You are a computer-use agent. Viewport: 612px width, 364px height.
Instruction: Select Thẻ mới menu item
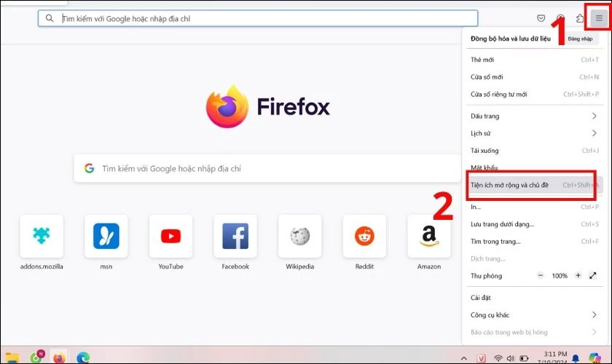point(534,60)
